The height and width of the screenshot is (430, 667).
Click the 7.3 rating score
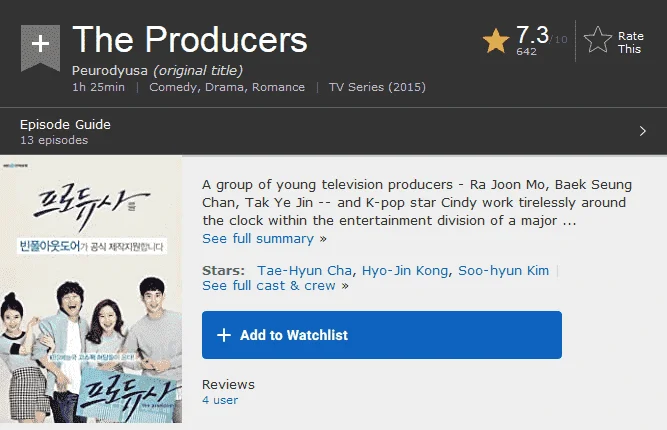(532, 35)
